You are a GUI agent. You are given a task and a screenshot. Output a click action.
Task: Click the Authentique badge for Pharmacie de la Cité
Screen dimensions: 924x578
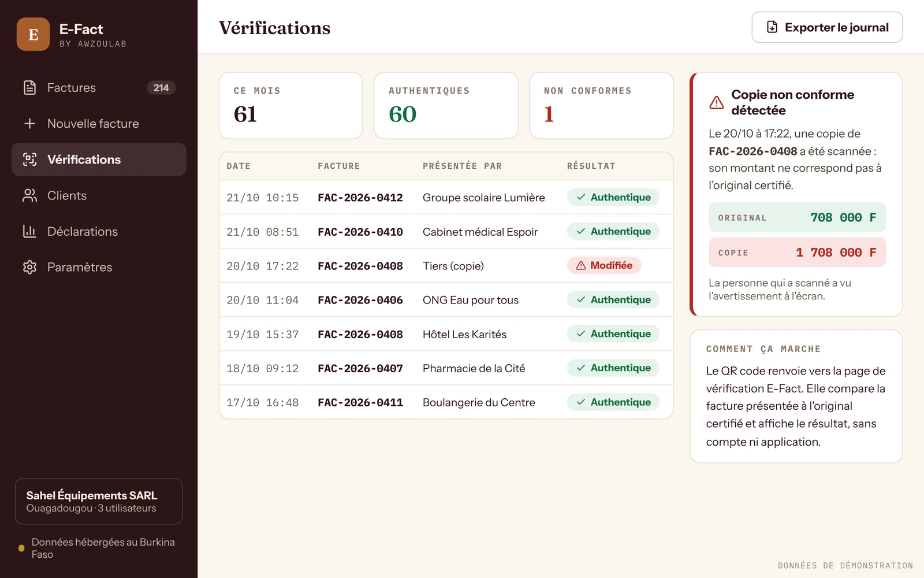613,368
